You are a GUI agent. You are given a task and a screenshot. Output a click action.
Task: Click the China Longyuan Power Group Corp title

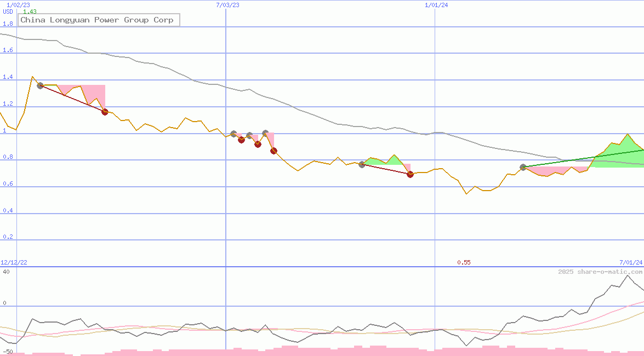99,20
